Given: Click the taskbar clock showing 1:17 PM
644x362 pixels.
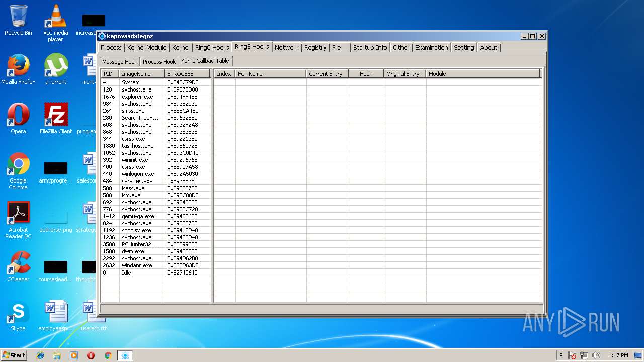Looking at the screenshot, I should (618, 355).
